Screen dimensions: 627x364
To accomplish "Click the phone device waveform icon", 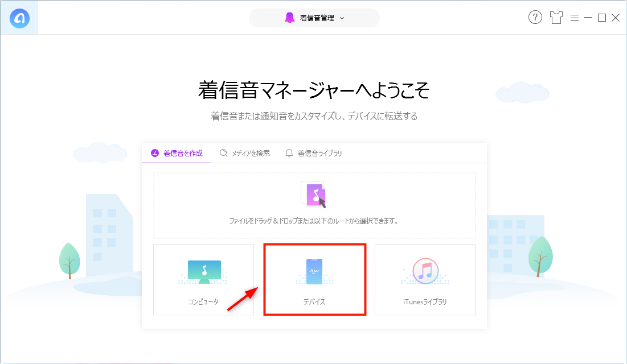I will 314,272.
